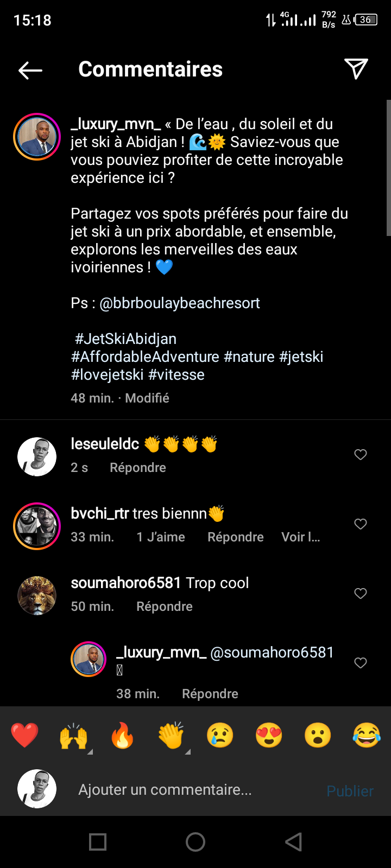Viewport: 391px width, 868px height.
Task: Insert the clapping hands emoji
Action: click(x=171, y=736)
